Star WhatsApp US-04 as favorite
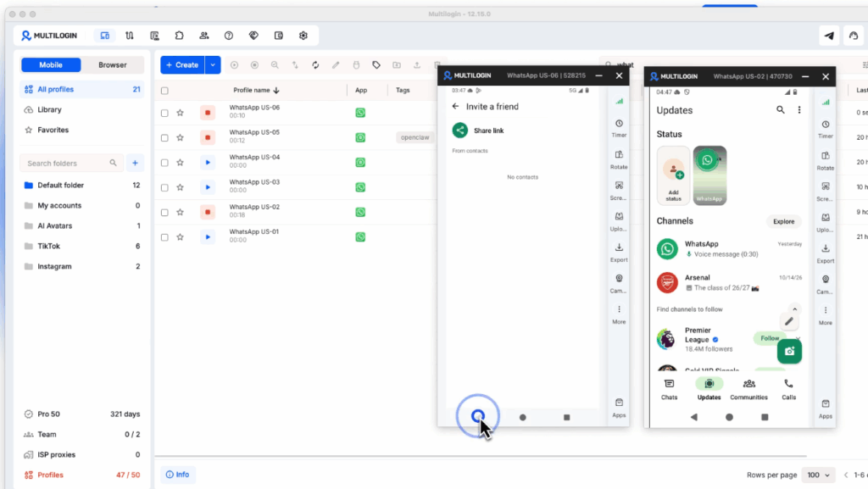Screen dimensions: 868x489 pos(180,163)
